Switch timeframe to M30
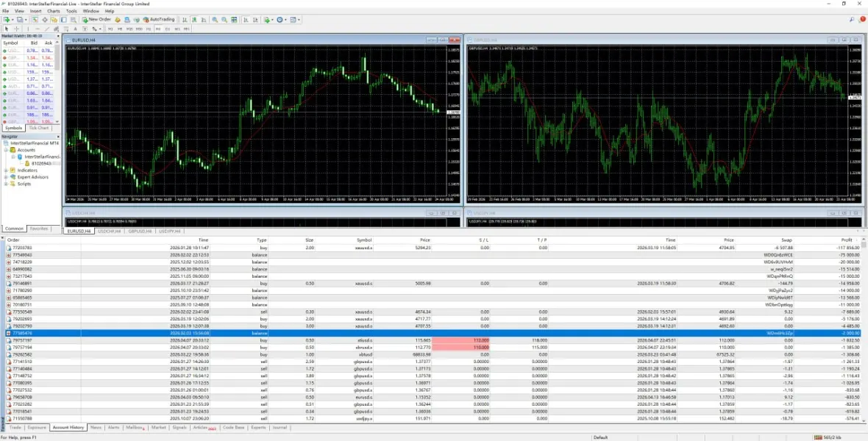This screenshot has height=441, width=868. point(140,29)
